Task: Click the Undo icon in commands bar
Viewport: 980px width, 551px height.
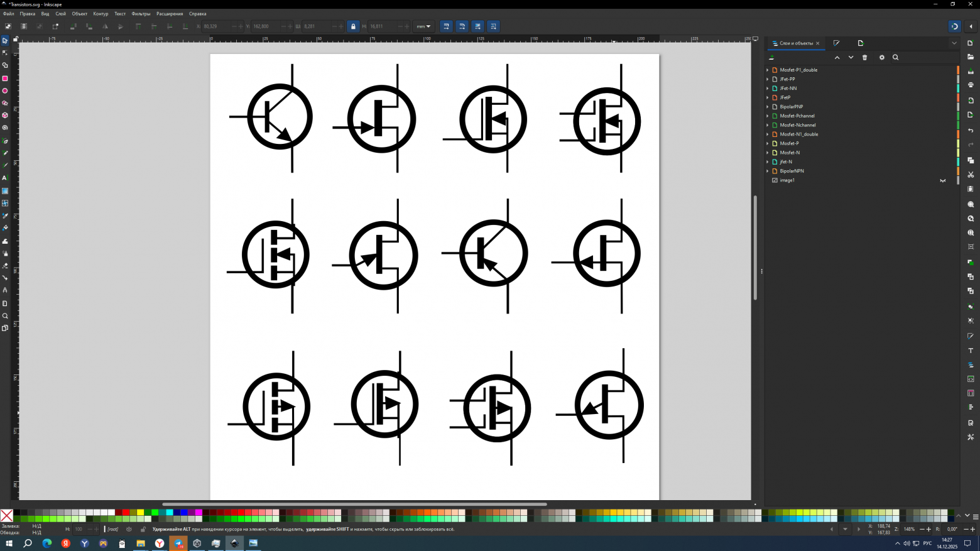Action: [971, 131]
